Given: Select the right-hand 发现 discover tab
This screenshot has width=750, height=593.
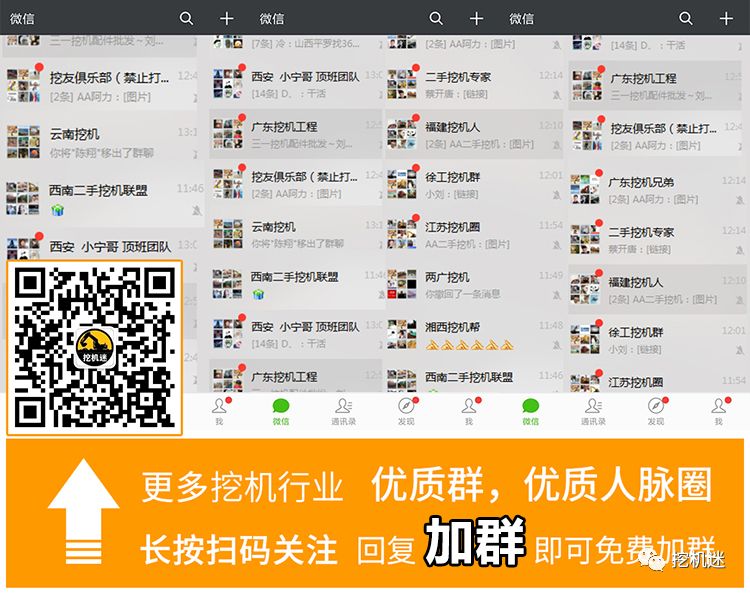Looking at the screenshot, I should (656, 412).
